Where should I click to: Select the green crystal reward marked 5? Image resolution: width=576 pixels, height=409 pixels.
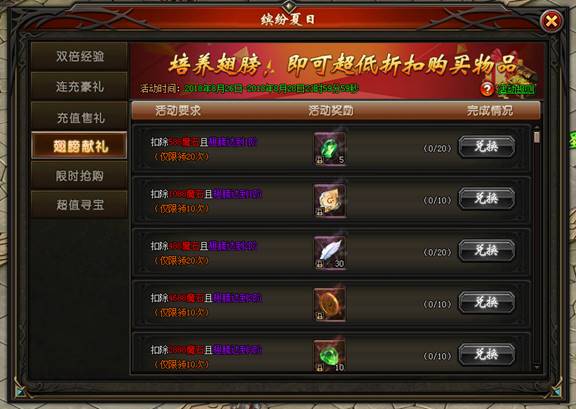(x=330, y=149)
